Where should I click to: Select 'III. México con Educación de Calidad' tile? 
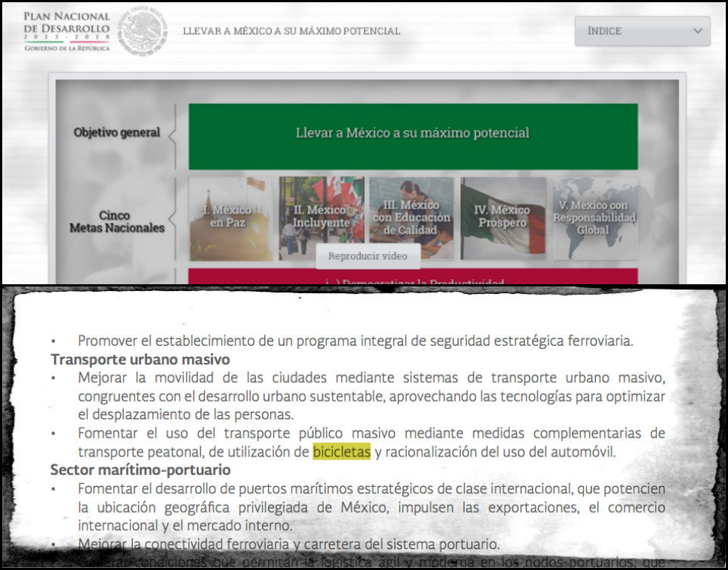[411, 217]
